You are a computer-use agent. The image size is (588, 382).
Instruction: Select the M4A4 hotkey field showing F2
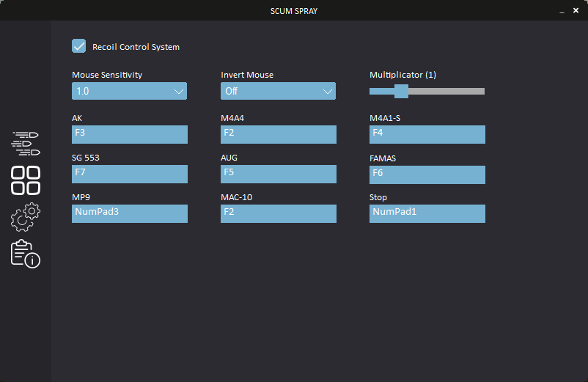click(279, 135)
